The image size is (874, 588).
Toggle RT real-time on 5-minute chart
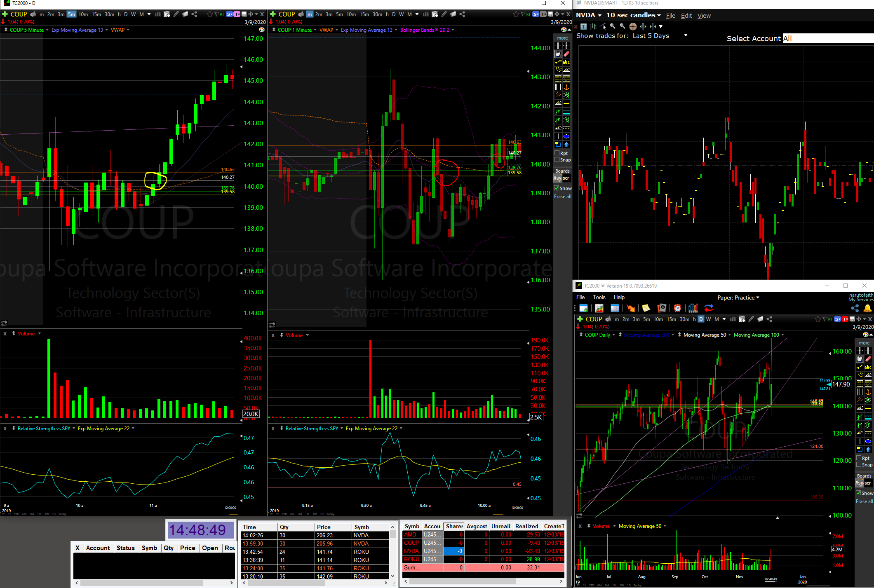(x=222, y=14)
